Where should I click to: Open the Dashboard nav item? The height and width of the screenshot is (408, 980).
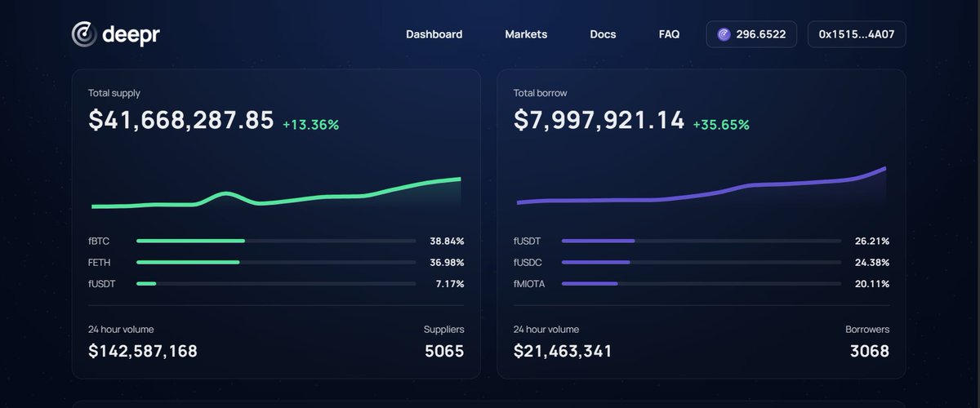tap(434, 34)
